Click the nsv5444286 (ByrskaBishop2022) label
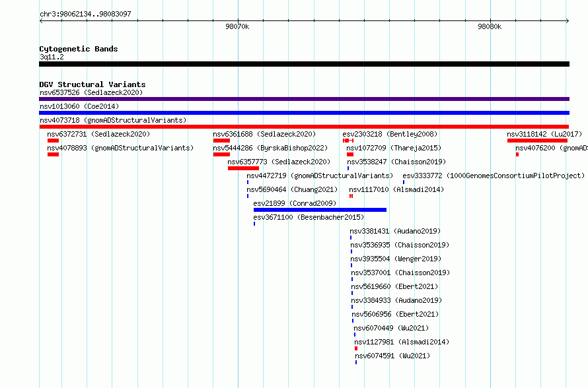Viewport: 588px width, 388px height. click(x=270, y=148)
